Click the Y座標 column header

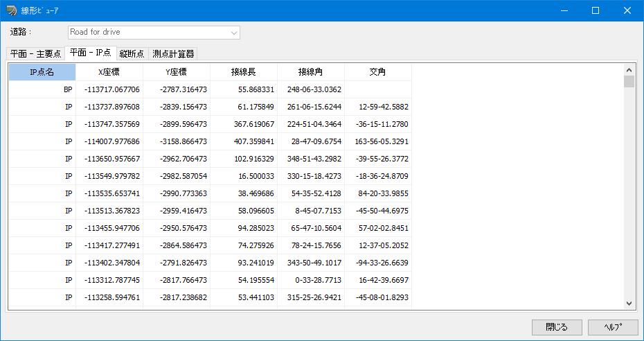(177, 72)
